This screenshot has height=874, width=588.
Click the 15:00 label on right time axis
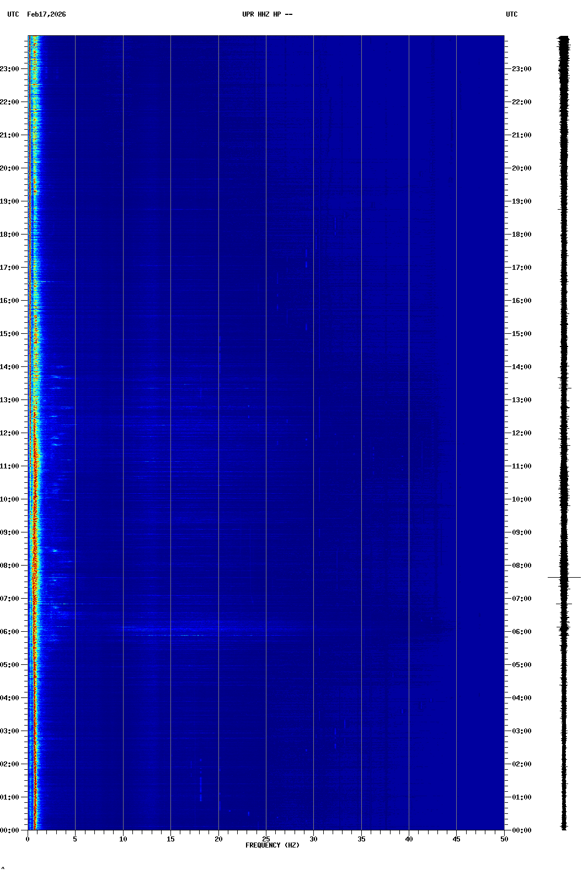[x=521, y=334]
